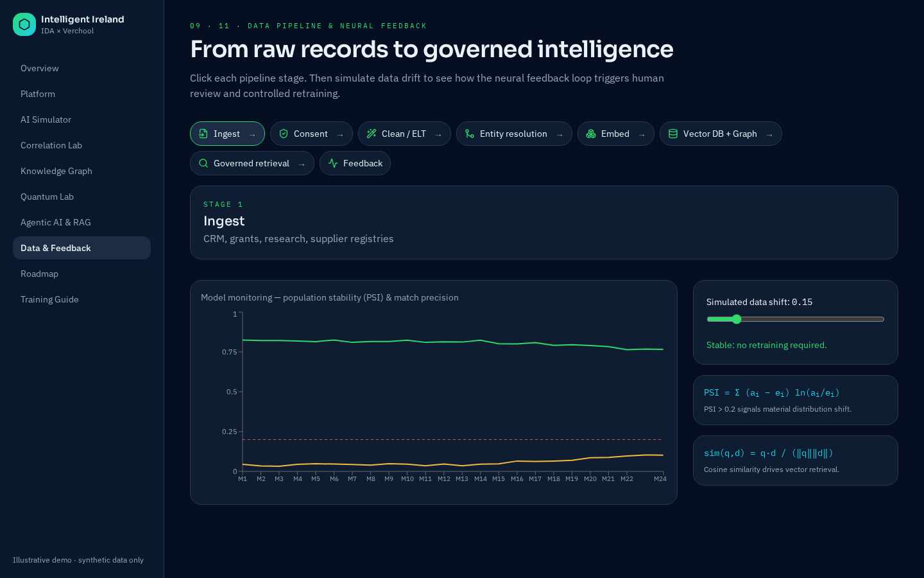The height and width of the screenshot is (578, 924).
Task: Click the PSI formula card
Action: coord(796,400)
